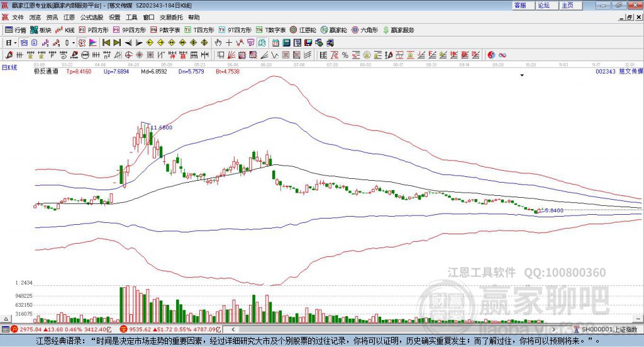
Task: Open the 帮助 menu
Action: click(x=194, y=17)
